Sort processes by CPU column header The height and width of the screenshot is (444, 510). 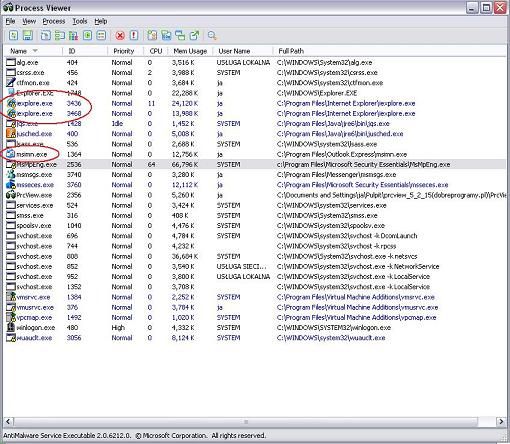[156, 51]
